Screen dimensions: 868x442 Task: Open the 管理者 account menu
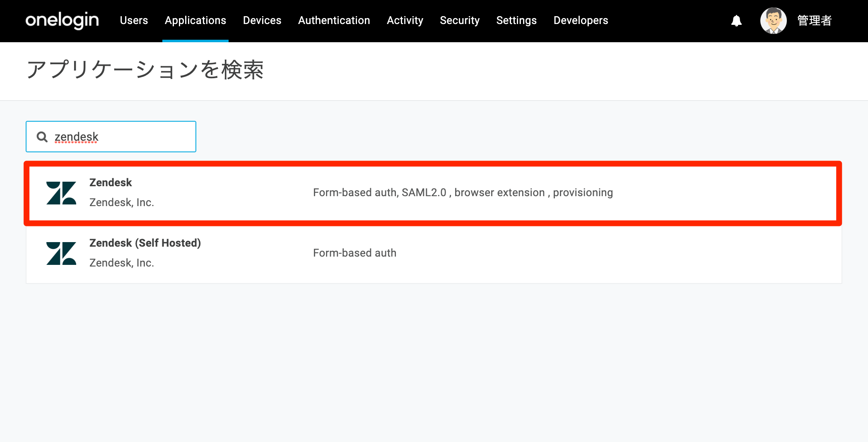pyautogui.click(x=814, y=21)
